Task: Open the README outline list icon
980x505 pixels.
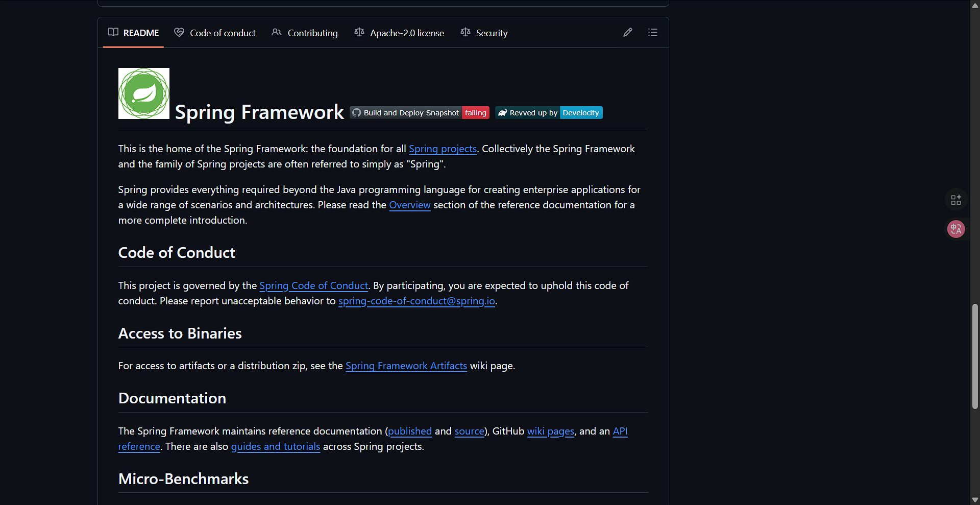Action: 653,33
